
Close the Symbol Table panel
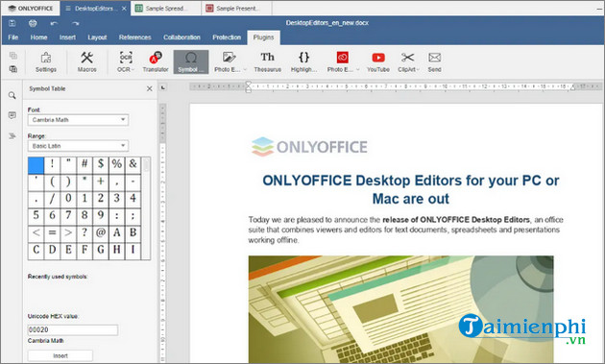149,88
